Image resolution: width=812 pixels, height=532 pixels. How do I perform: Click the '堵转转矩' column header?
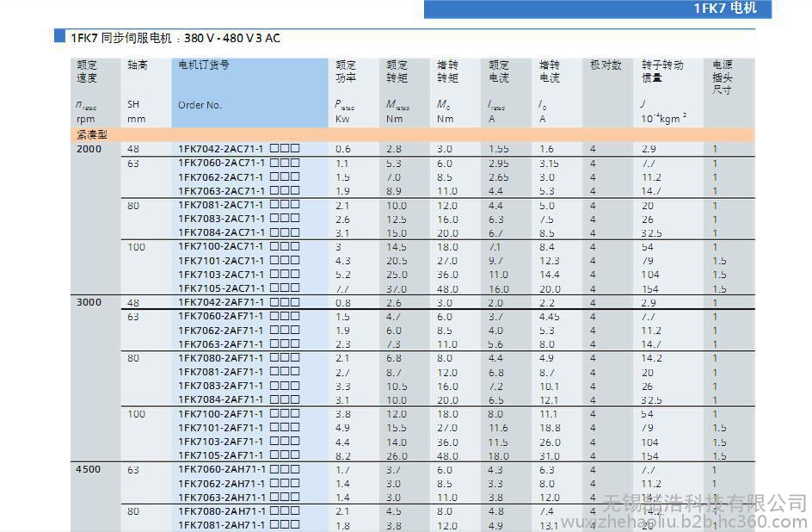click(x=447, y=71)
